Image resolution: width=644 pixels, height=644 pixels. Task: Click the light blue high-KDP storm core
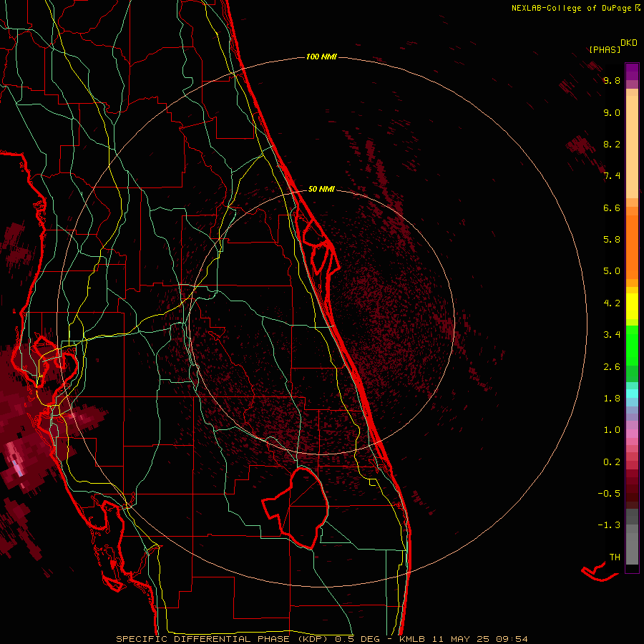click(17, 469)
